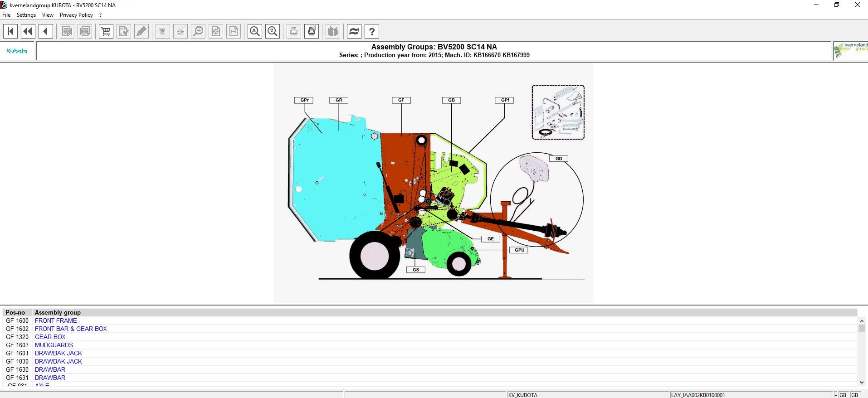
Task: Open DRAWBAK JACK in row GF 1030
Action: tap(59, 361)
